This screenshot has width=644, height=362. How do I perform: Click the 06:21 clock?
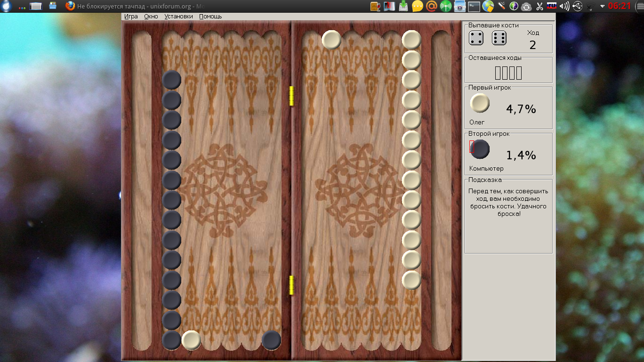click(619, 6)
